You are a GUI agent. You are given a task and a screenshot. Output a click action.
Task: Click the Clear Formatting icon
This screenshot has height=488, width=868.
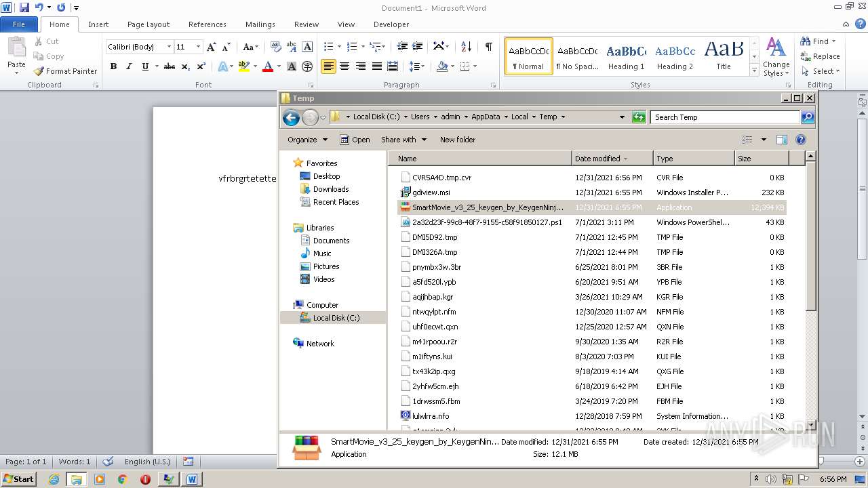[x=276, y=47]
